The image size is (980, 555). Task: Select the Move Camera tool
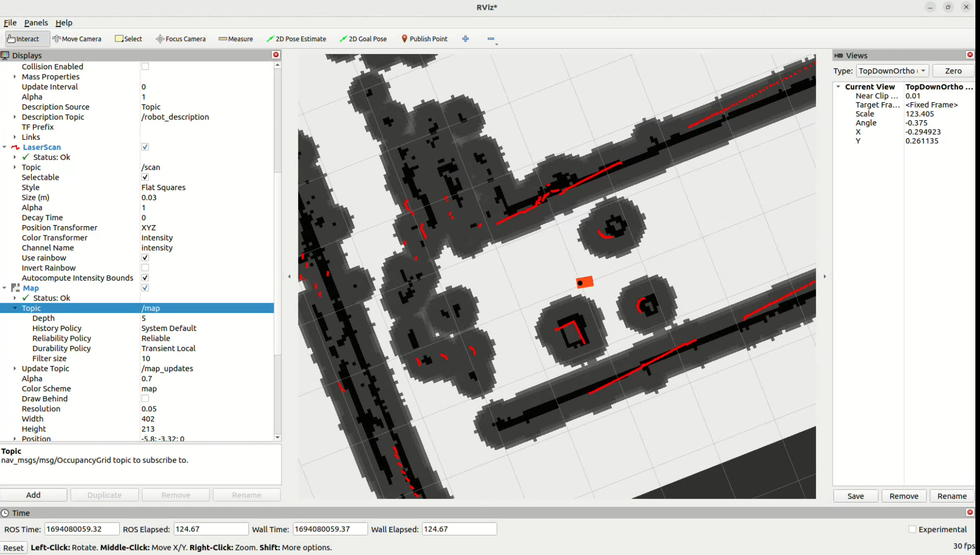[77, 39]
